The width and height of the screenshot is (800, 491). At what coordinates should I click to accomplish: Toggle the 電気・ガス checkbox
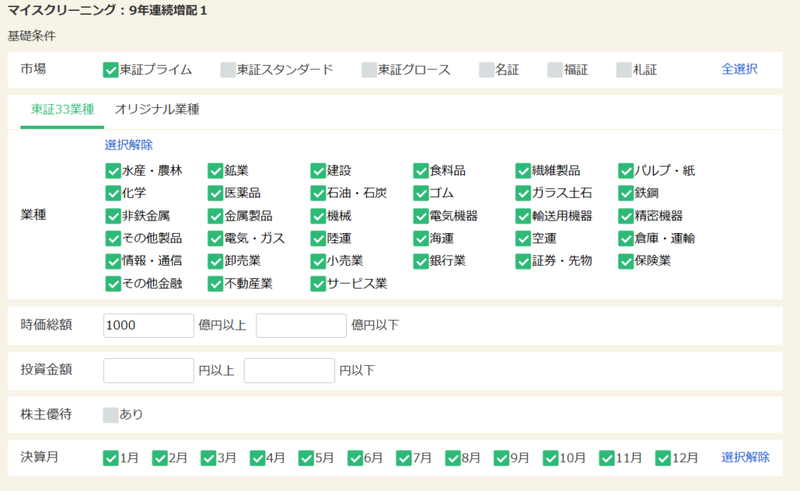coord(215,238)
